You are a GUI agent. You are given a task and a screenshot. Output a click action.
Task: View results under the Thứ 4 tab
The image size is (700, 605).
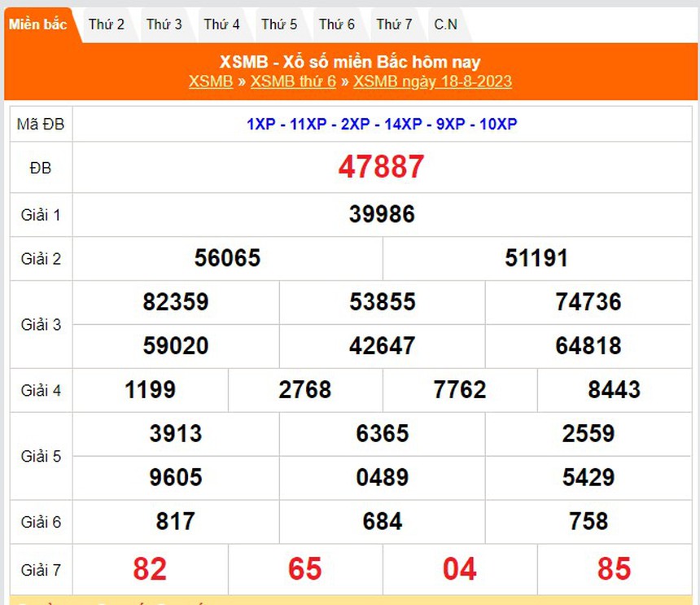[x=222, y=24]
